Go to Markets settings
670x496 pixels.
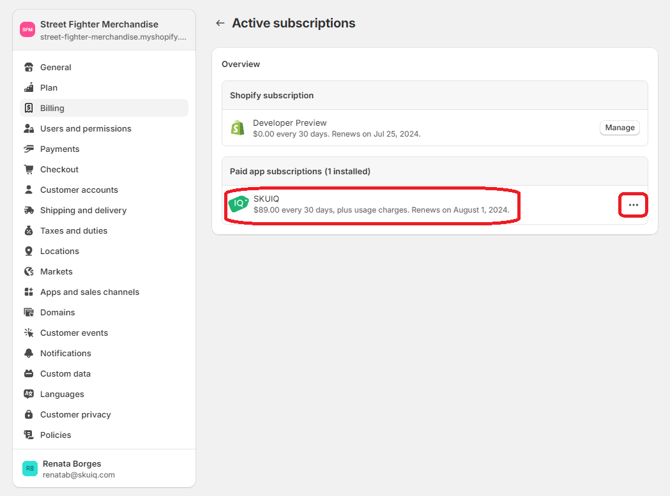pyautogui.click(x=104, y=272)
